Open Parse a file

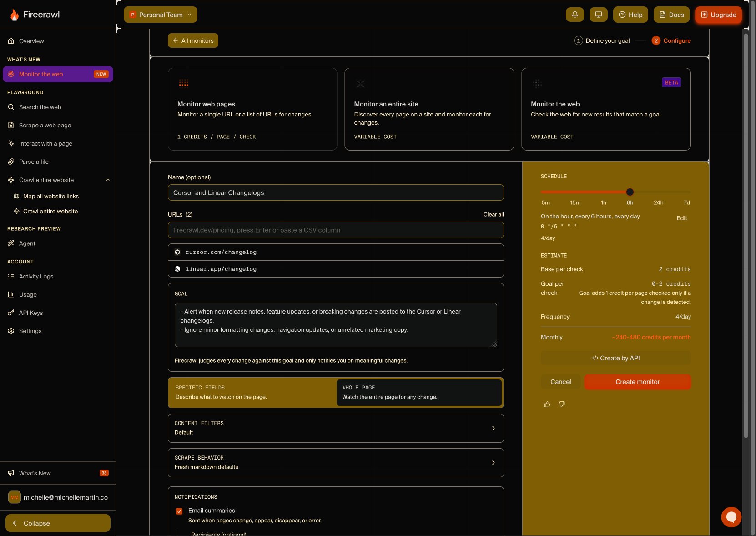point(58,162)
